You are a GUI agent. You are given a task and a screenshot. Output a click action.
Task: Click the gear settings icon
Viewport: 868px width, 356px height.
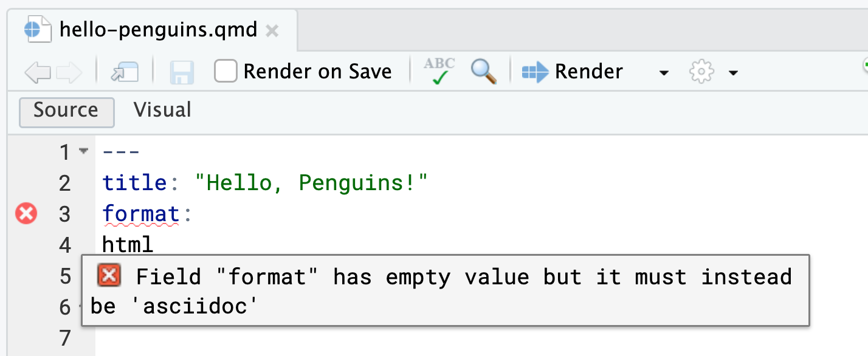[701, 72]
